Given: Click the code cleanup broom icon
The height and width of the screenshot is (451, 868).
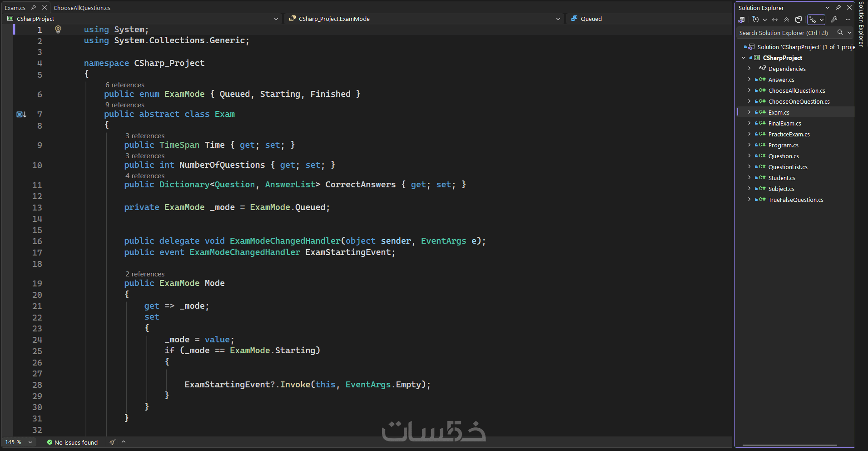Looking at the screenshot, I should pyautogui.click(x=113, y=442).
